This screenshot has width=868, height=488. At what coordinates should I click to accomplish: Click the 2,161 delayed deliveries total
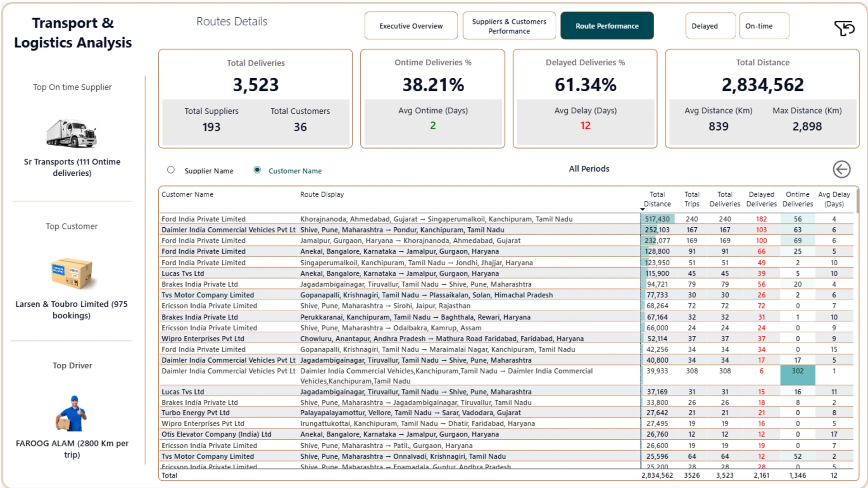click(761, 475)
